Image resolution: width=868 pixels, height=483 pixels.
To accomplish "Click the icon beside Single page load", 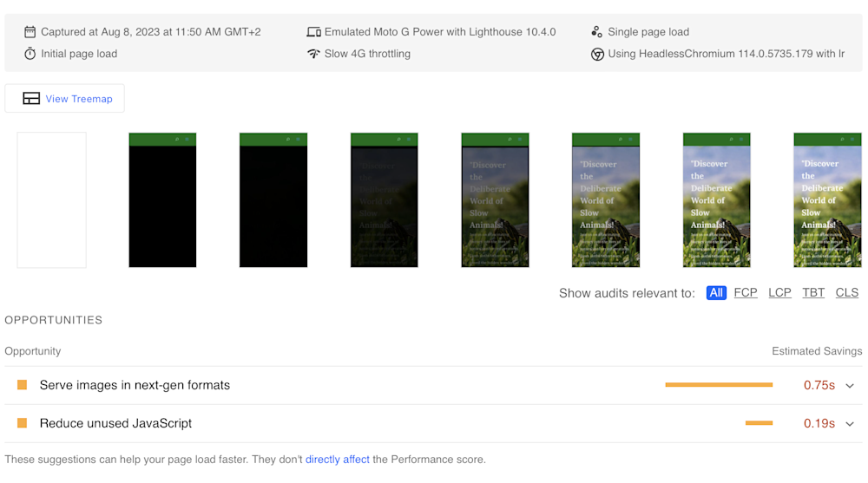I will 597,32.
